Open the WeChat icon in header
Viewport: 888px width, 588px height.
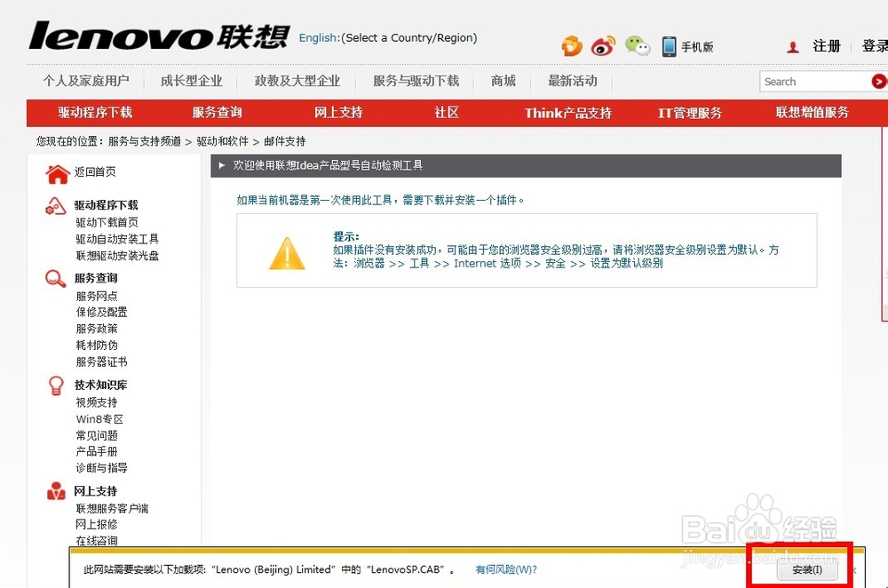coord(637,46)
